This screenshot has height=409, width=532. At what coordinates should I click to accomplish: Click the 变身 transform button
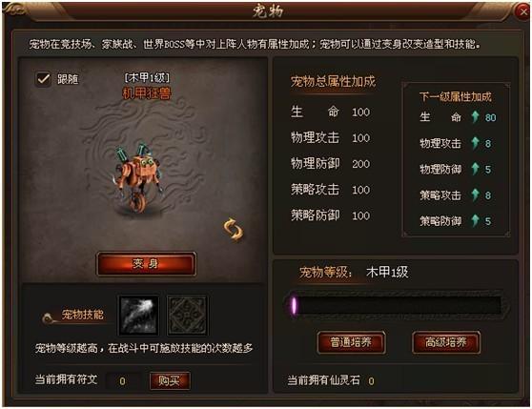click(x=146, y=263)
